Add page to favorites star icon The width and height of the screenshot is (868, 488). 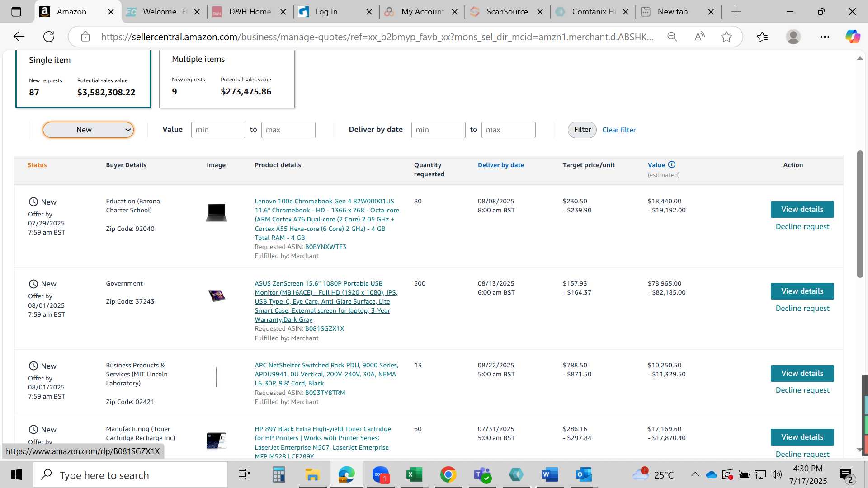pyautogui.click(x=726, y=37)
